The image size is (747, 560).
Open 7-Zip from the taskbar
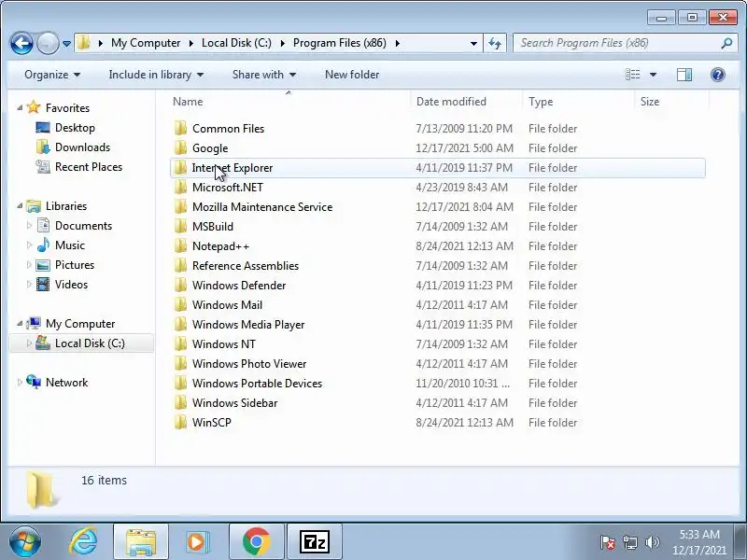tap(315, 542)
